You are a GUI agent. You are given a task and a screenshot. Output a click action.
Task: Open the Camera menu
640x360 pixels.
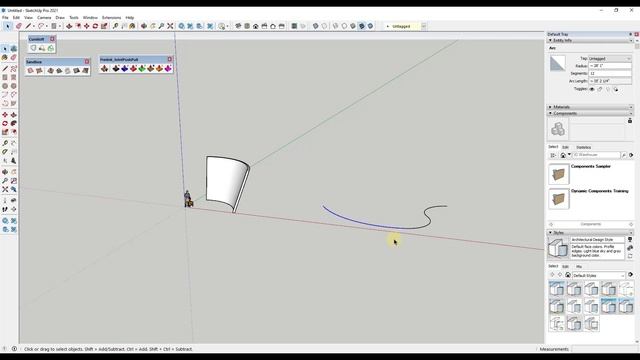click(44, 18)
